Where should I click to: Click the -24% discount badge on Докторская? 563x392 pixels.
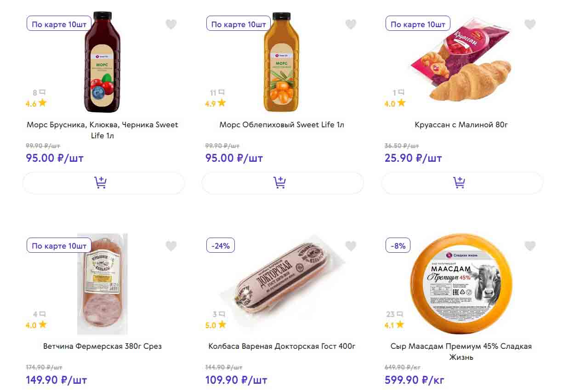221,246
